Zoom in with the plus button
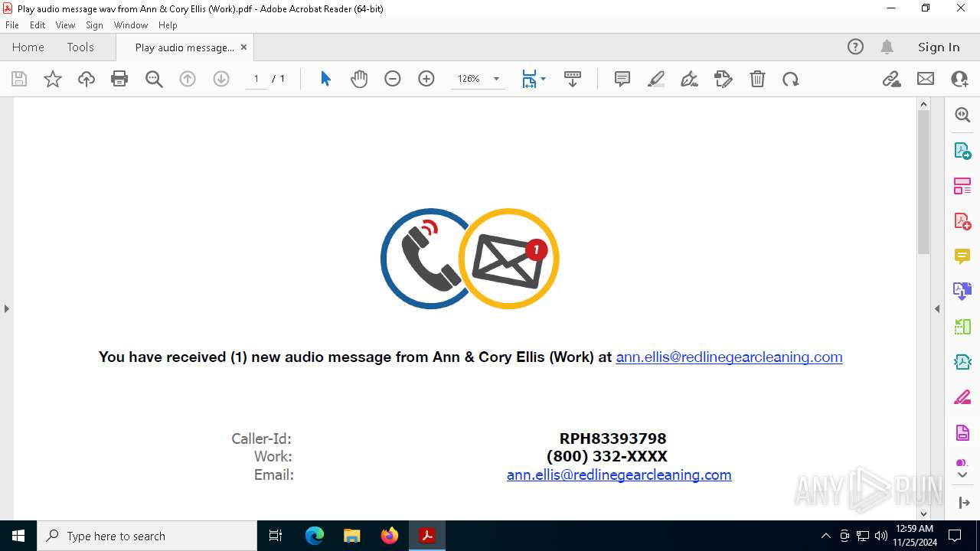This screenshot has height=551, width=980. pyautogui.click(x=426, y=79)
